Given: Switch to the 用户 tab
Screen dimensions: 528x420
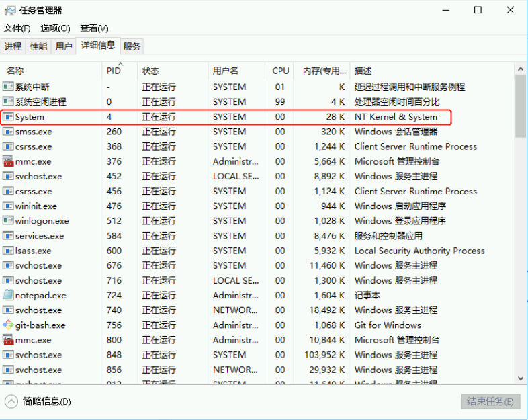Looking at the screenshot, I should 64,46.
